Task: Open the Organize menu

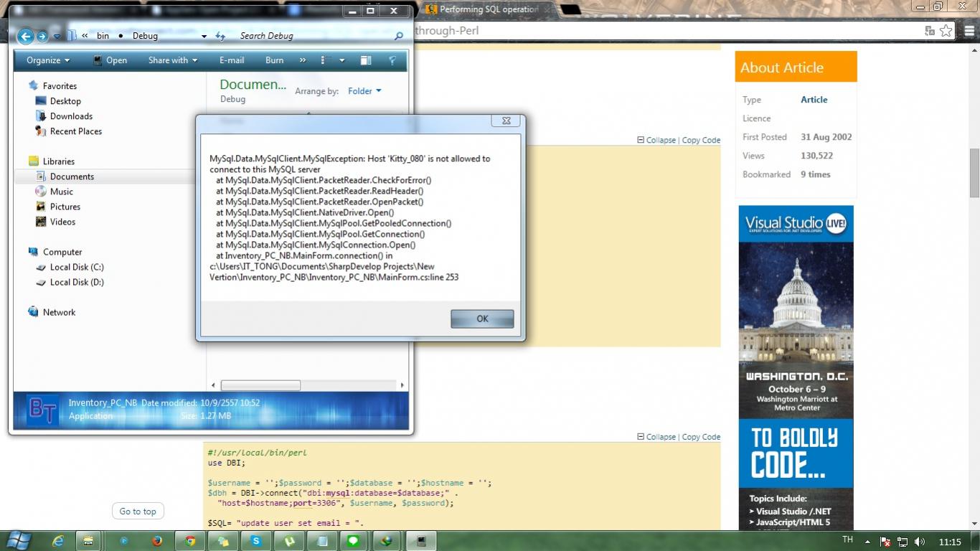Action: pos(48,60)
